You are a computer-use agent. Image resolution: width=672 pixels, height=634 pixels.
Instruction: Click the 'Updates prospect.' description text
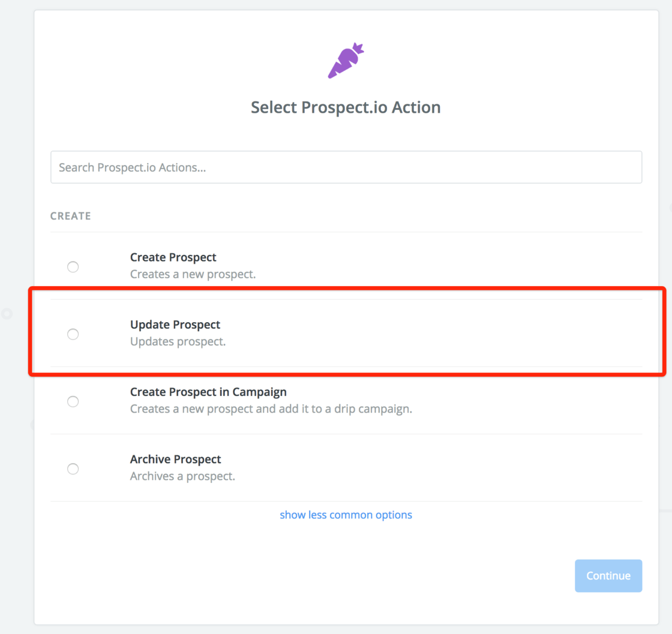(x=178, y=341)
